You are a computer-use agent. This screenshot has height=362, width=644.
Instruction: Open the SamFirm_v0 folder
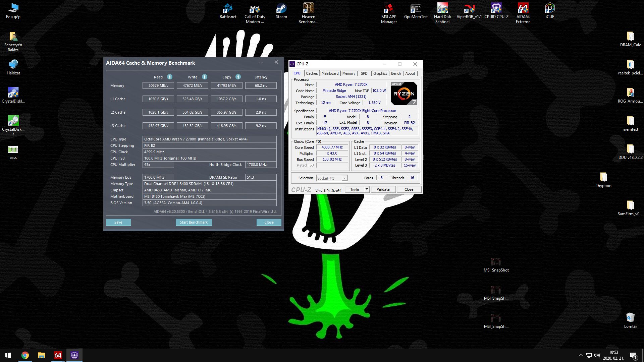pos(630,208)
